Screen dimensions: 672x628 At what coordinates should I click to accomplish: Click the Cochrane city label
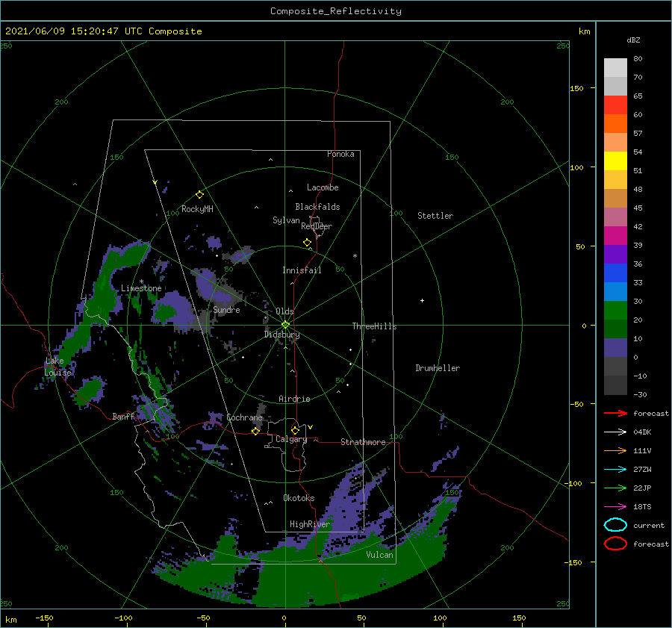coord(244,417)
